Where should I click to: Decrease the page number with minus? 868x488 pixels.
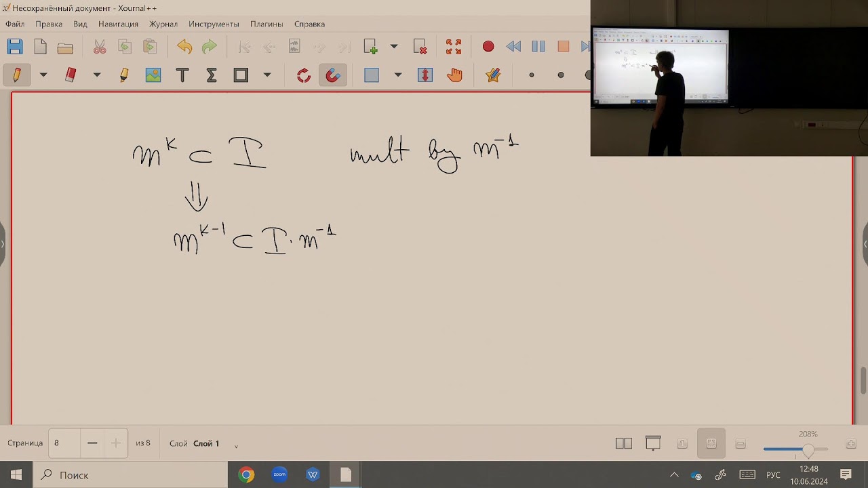[x=92, y=443]
